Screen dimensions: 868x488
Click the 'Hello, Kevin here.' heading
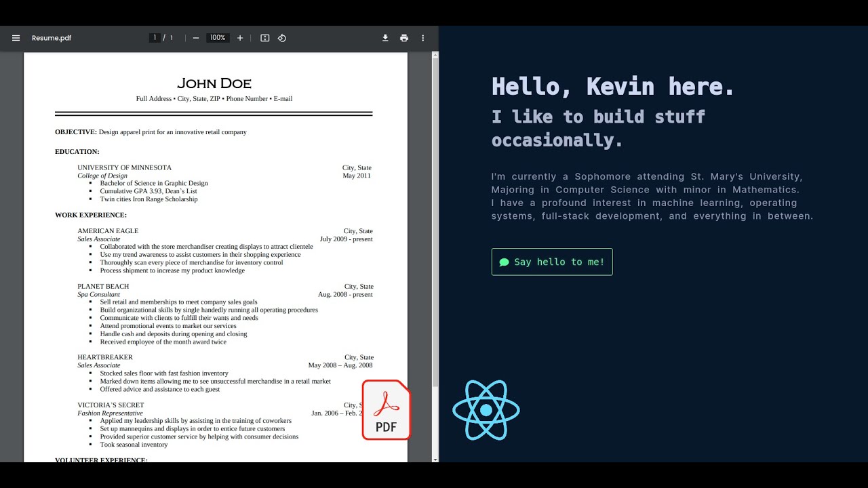coord(613,87)
